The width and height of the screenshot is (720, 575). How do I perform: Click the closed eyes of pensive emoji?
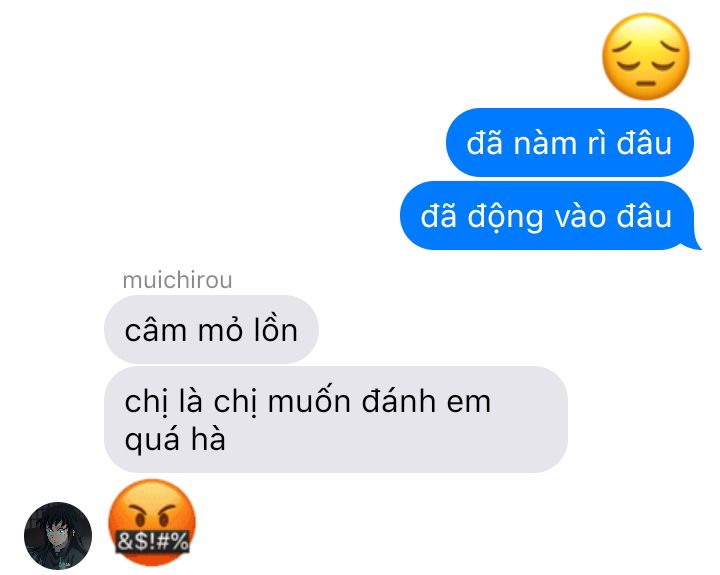646,54
